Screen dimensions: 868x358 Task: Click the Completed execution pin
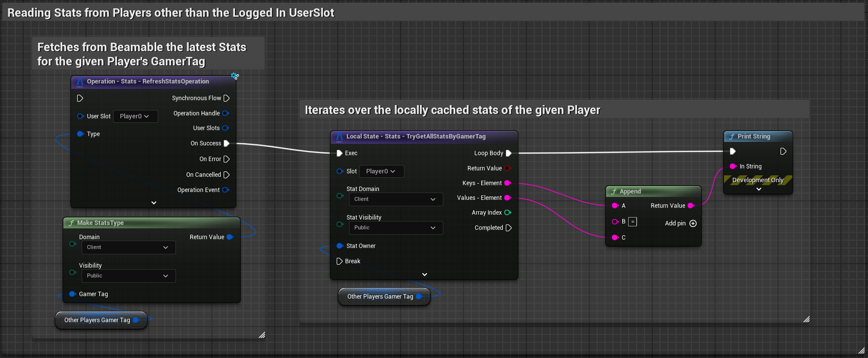[509, 228]
